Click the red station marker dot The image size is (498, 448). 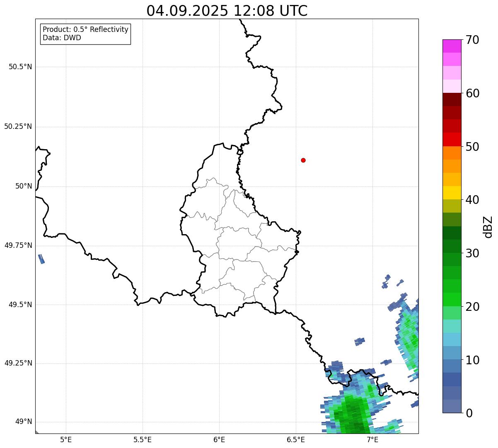click(303, 160)
